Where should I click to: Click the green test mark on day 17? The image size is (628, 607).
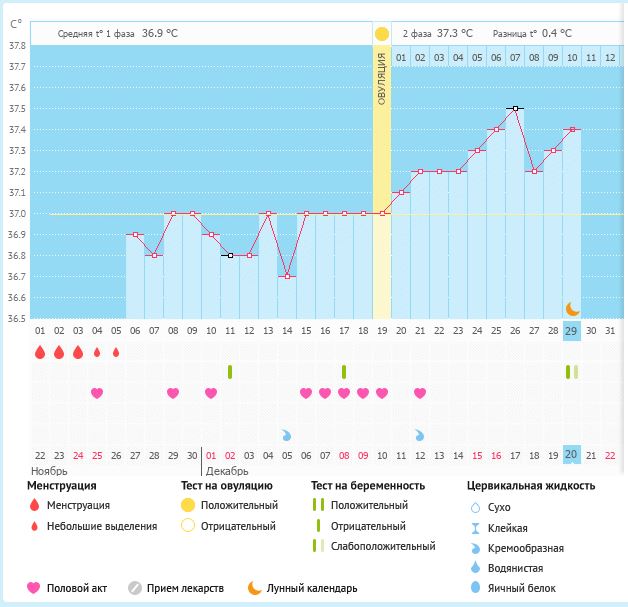point(344,372)
